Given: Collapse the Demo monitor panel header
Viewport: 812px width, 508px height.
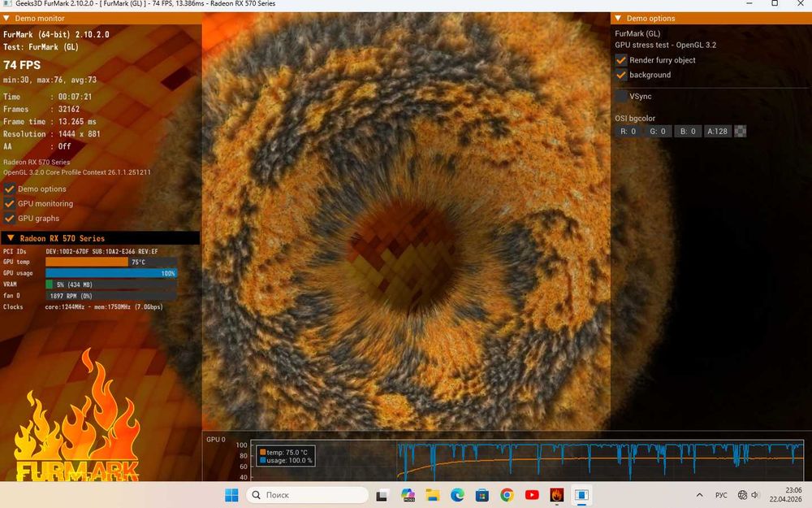Looking at the screenshot, I should click(7, 18).
